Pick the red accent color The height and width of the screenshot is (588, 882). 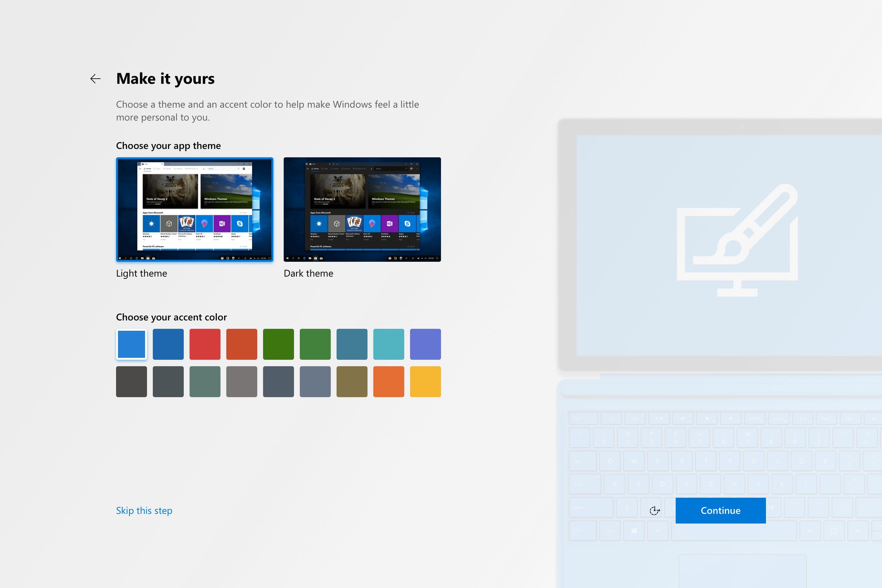pyautogui.click(x=205, y=344)
